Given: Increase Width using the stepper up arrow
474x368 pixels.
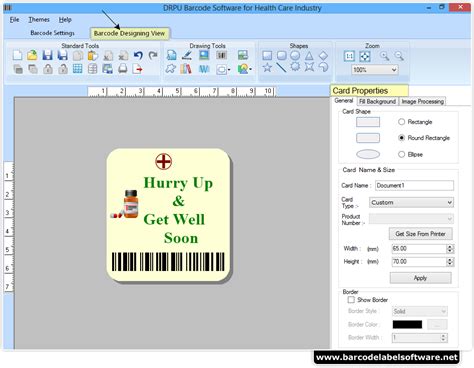Looking at the screenshot, I should pyautogui.click(x=450, y=247).
